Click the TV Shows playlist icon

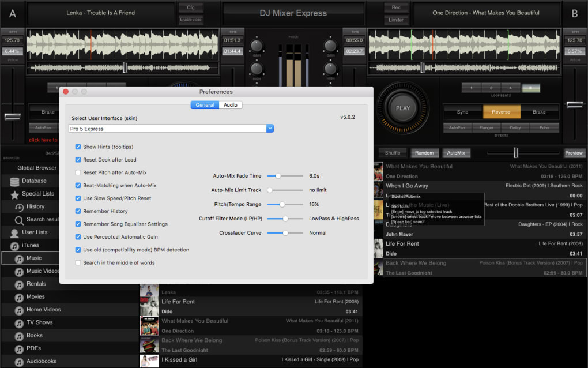tap(19, 323)
